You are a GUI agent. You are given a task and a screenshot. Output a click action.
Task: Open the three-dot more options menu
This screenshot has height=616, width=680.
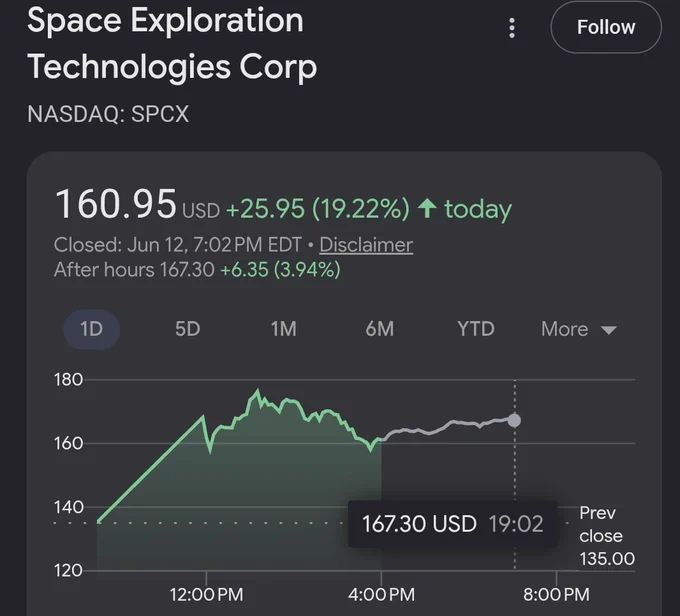point(512,28)
